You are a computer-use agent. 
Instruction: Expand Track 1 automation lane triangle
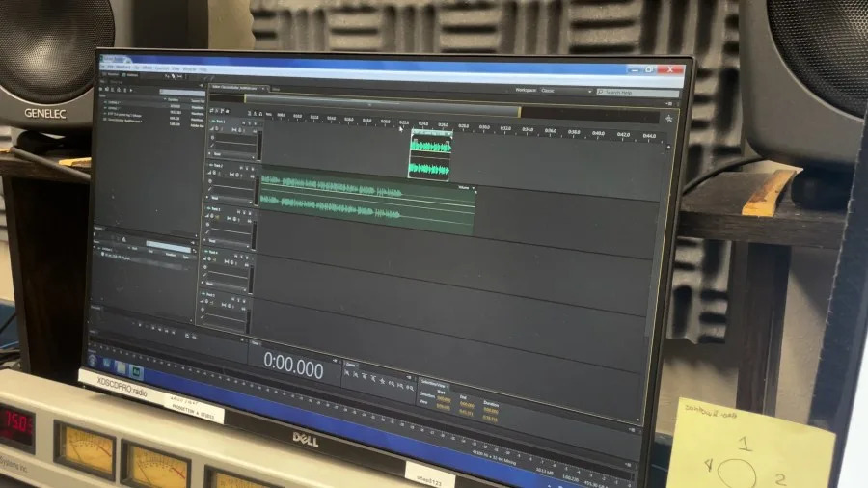[x=209, y=153]
